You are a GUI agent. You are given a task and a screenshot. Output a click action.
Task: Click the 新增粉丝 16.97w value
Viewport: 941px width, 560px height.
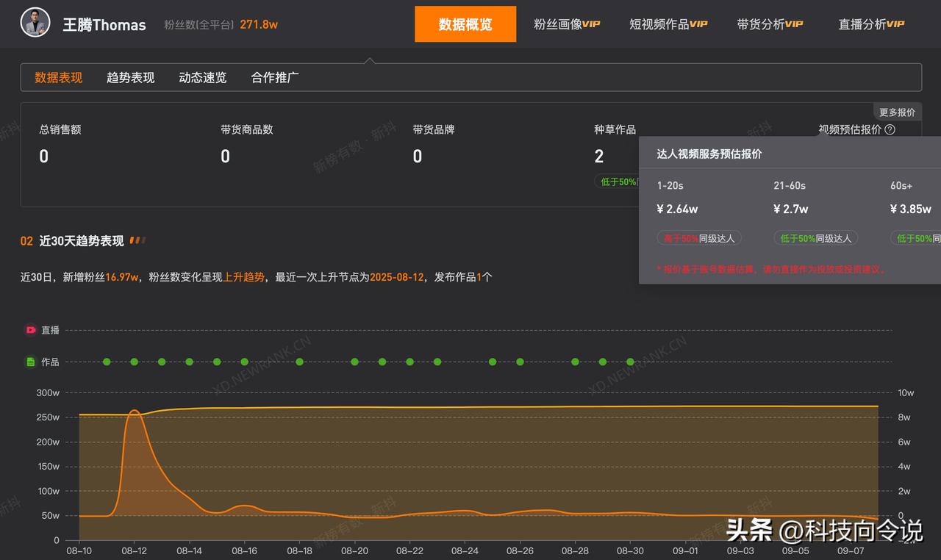pos(122,277)
